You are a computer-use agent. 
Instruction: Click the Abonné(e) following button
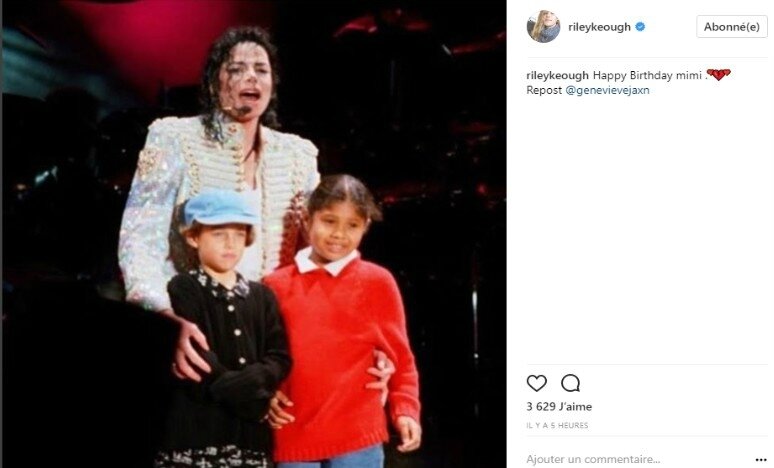pyautogui.click(x=732, y=27)
